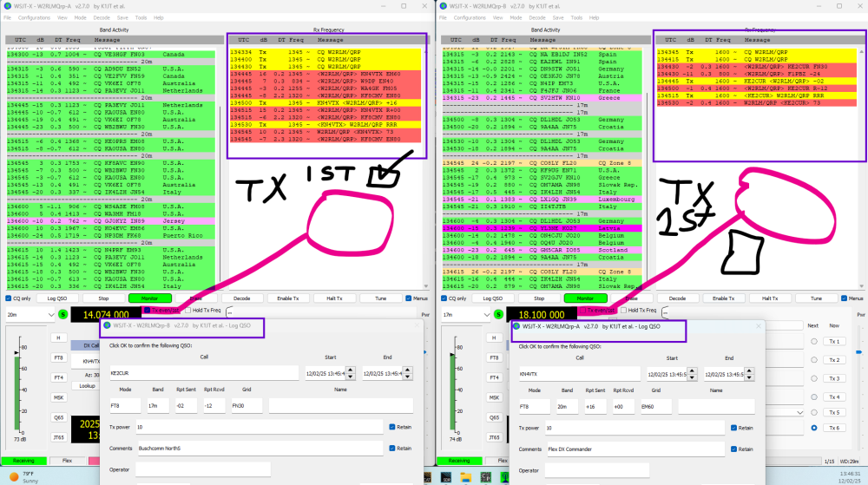Screen dimensions: 868x485
Task: Click green S button beside 18.100 000 frequency
Action: click(499, 315)
